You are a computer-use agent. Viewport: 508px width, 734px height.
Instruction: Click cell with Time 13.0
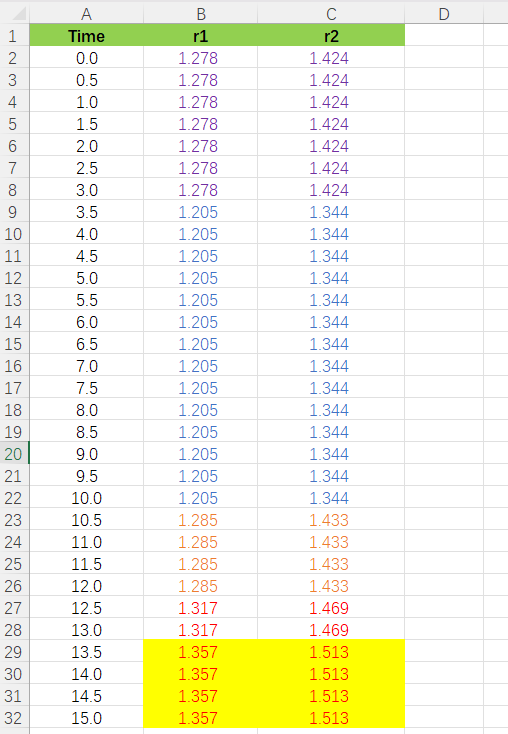87,630
